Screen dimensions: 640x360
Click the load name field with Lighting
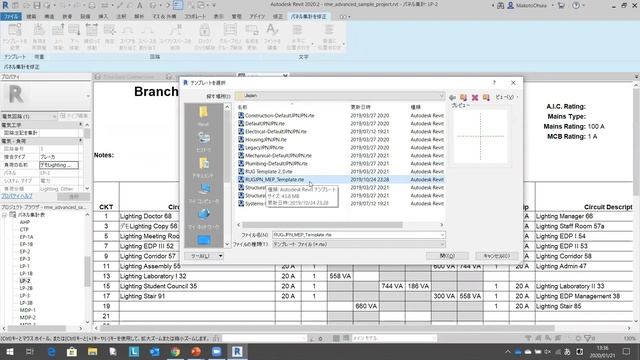[59, 165]
